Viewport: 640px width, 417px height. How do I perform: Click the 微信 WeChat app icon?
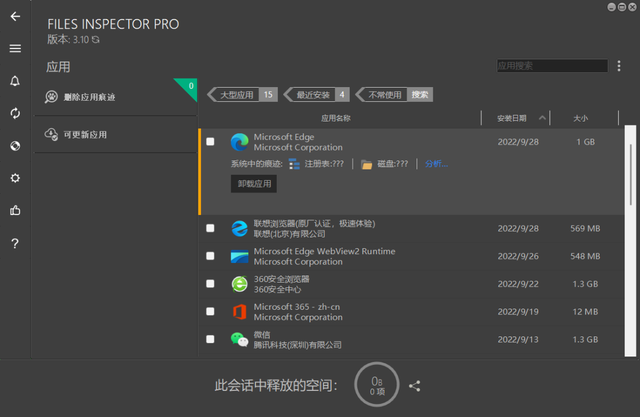tap(239, 339)
